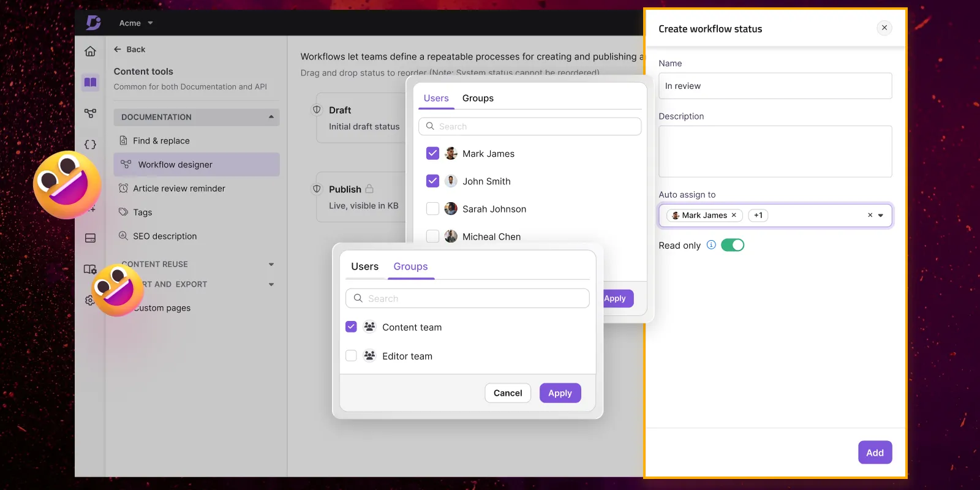Collapse the DOCUMENTATION section

pos(271,117)
